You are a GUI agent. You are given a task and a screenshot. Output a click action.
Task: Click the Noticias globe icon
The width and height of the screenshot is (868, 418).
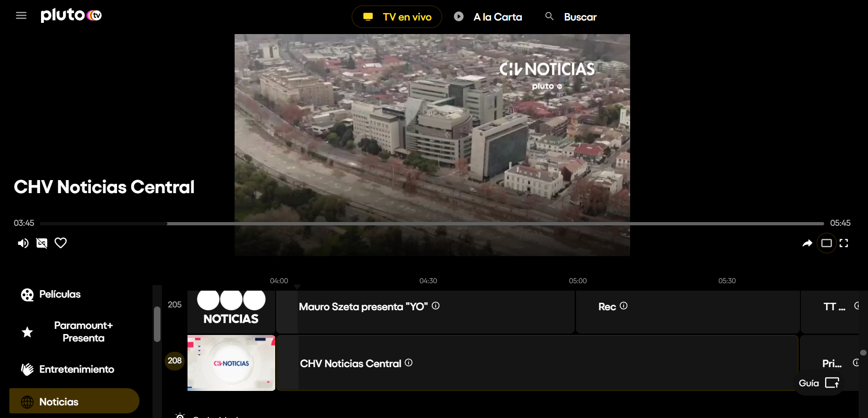(28, 402)
